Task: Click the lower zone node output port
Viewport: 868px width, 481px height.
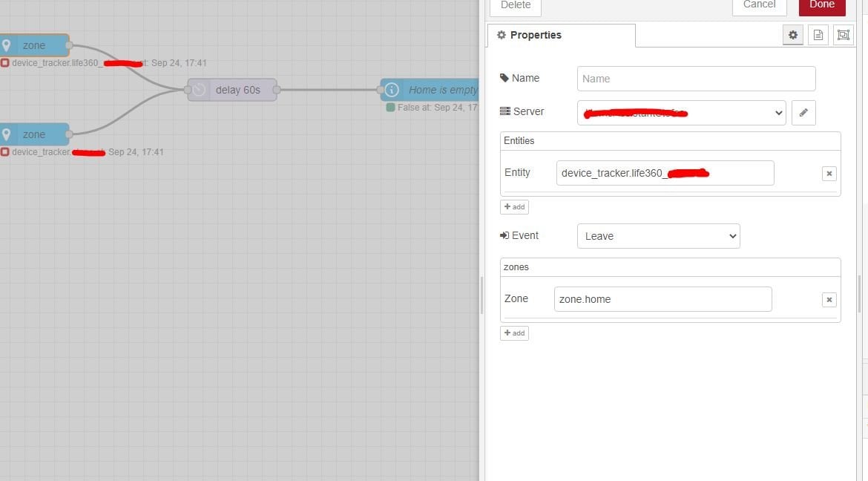Action: coord(69,134)
